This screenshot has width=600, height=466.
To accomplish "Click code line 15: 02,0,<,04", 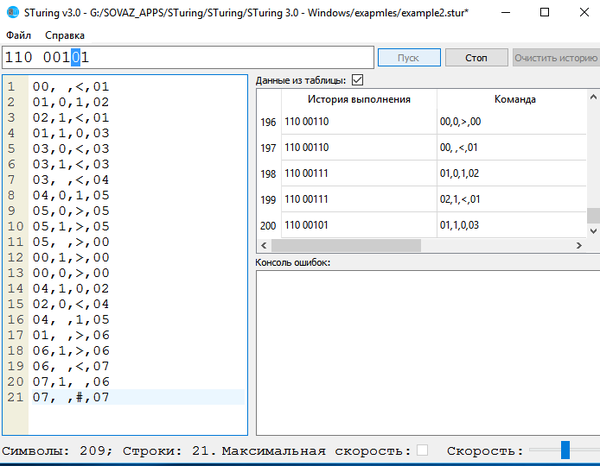I will click(71, 304).
